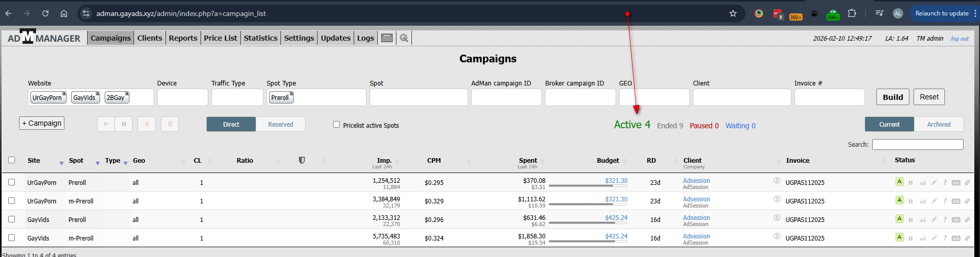Click the Search input field above the table
The image size is (980, 257).
point(917,145)
